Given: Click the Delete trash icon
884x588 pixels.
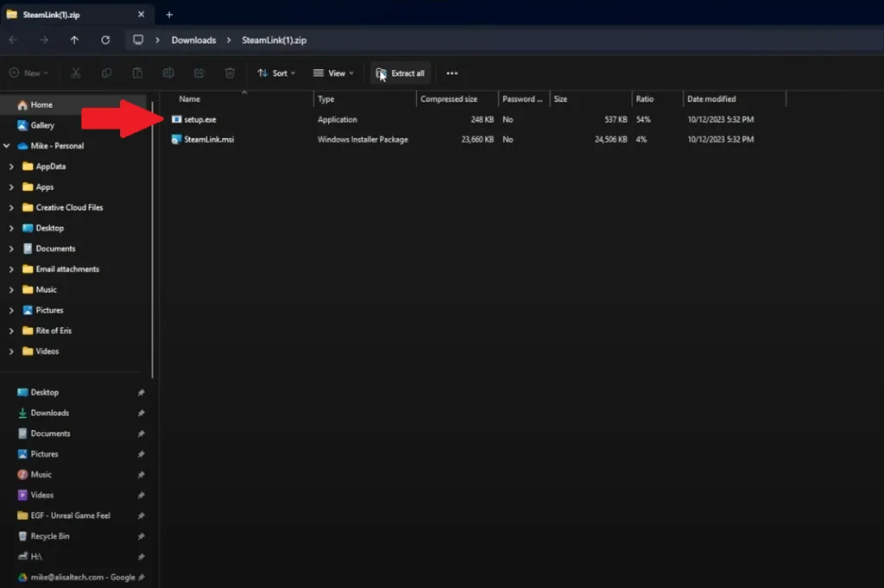Looking at the screenshot, I should pyautogui.click(x=230, y=73).
